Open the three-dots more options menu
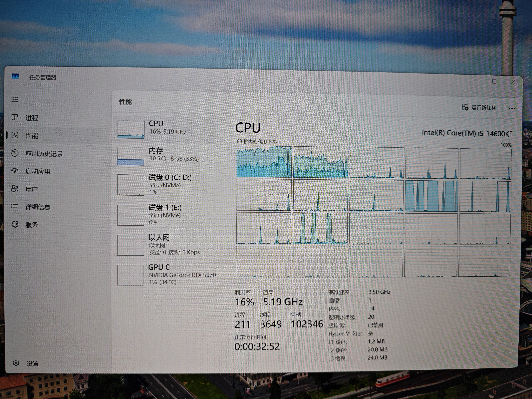 512,108
